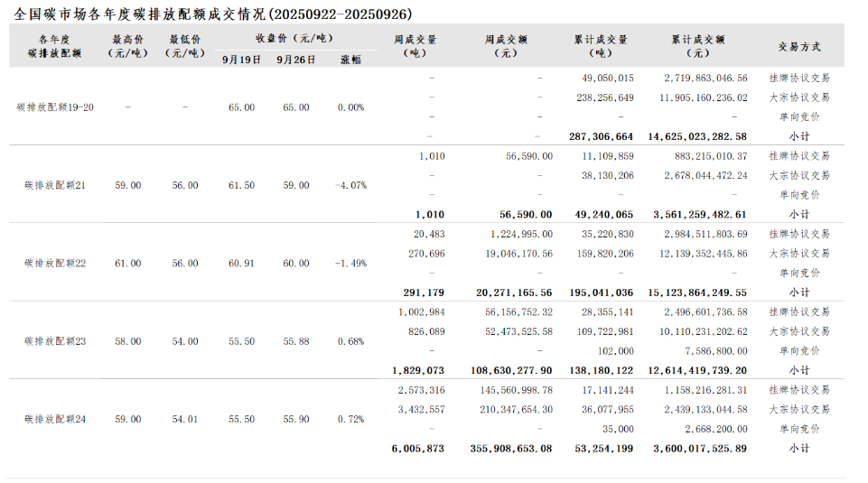Click the 最低价 column header

[x=184, y=46]
